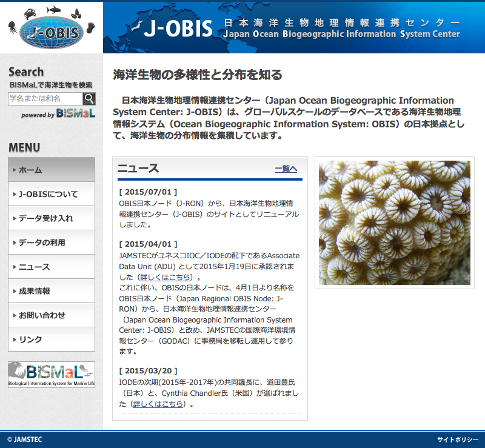Viewport: 485px width, 448px height.
Task: Open the ホーム menu item
Action: tap(52, 170)
